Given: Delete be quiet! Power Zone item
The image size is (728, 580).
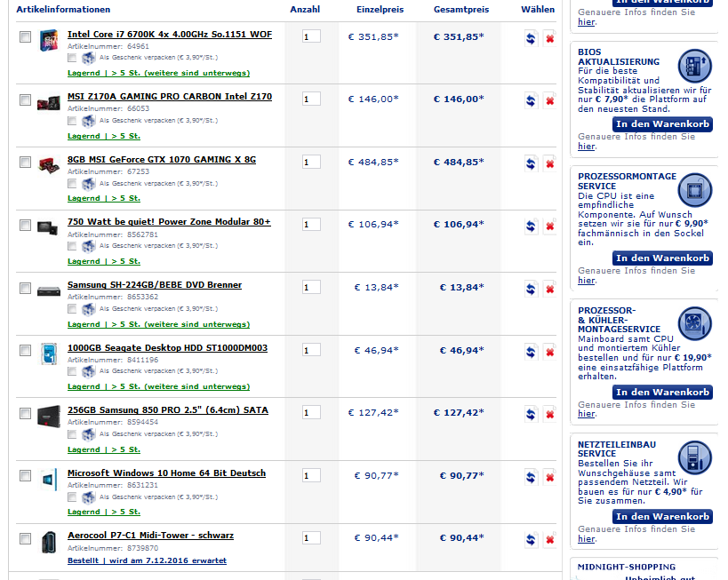Looking at the screenshot, I should 549,226.
